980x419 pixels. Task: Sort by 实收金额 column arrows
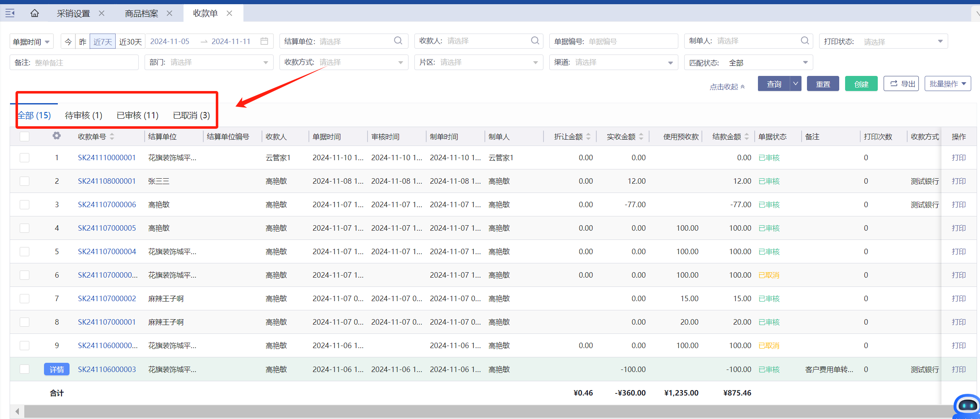coord(641,137)
